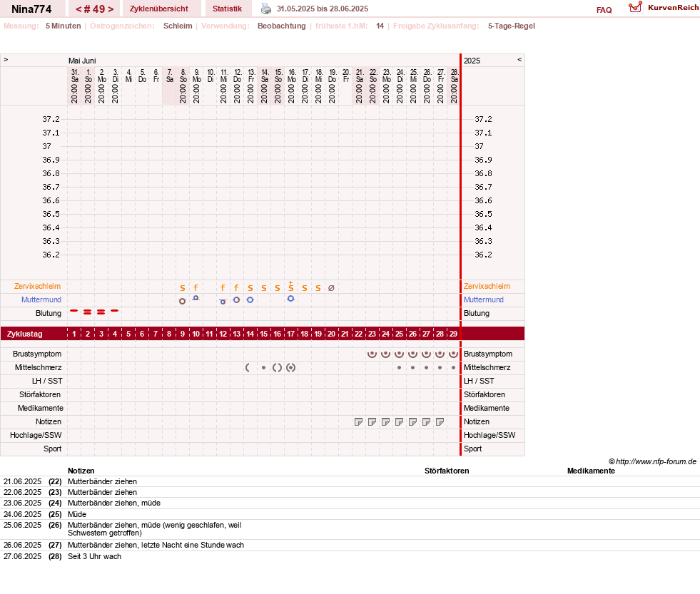The image size is (700, 594).
Task: Click the Störfaktoren column header in notes
Action: tap(447, 471)
